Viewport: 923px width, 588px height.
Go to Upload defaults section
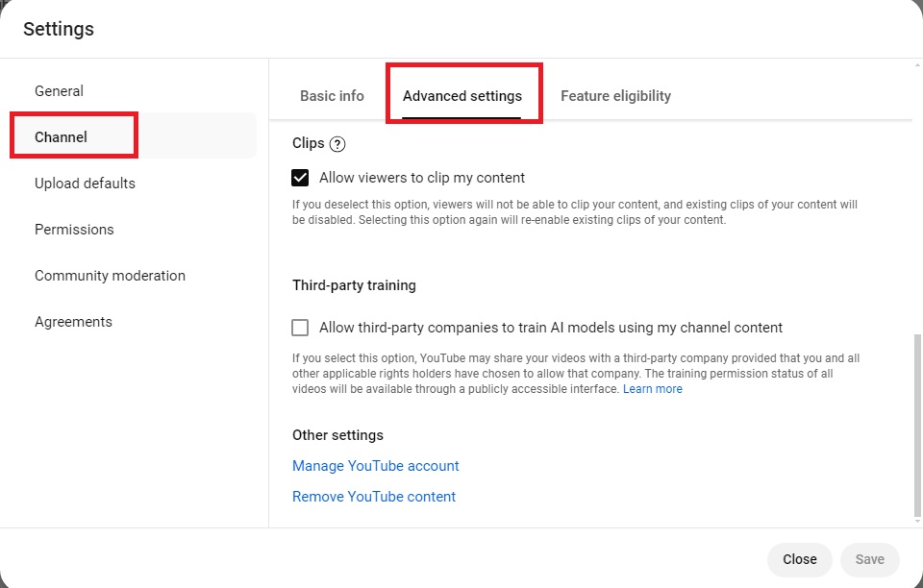point(85,184)
